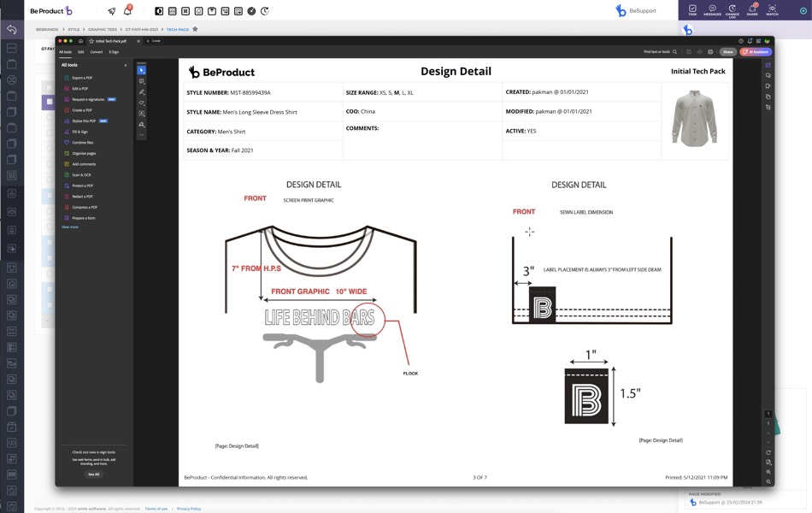This screenshot has height=513, width=812.
Task: Open Stylize this PDF tool
Action: (x=86, y=121)
